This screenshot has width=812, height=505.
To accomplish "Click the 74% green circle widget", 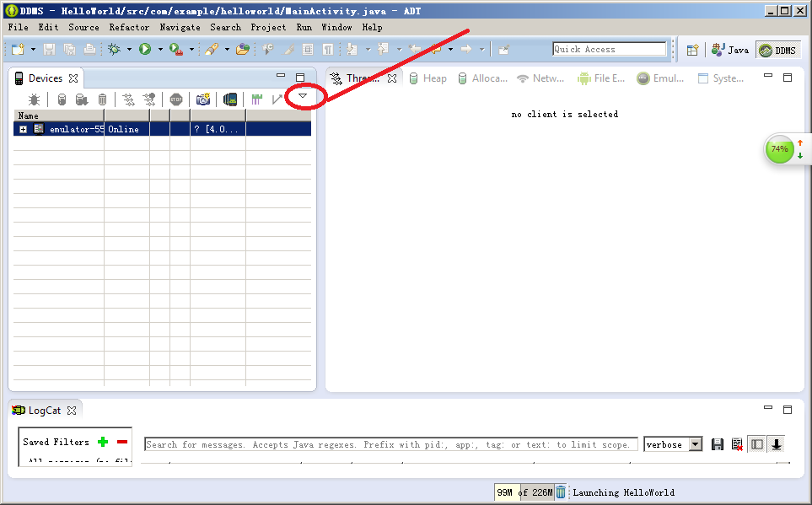I will click(779, 149).
